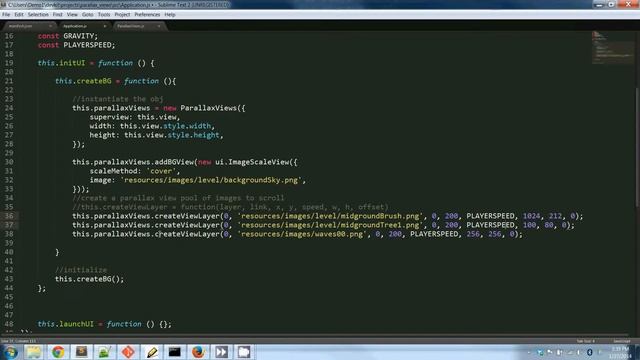This screenshot has width=640, height=360.
Task: Open the Goto menu
Action: [87, 15]
